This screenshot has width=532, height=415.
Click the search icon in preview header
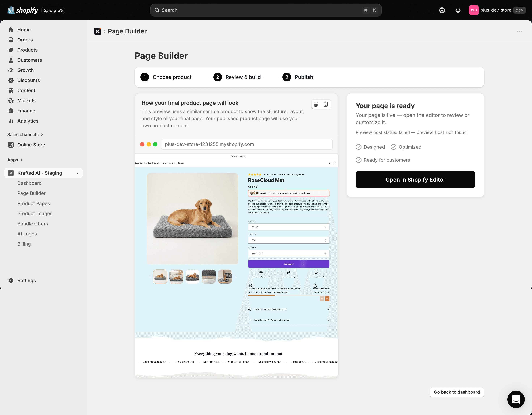329,163
